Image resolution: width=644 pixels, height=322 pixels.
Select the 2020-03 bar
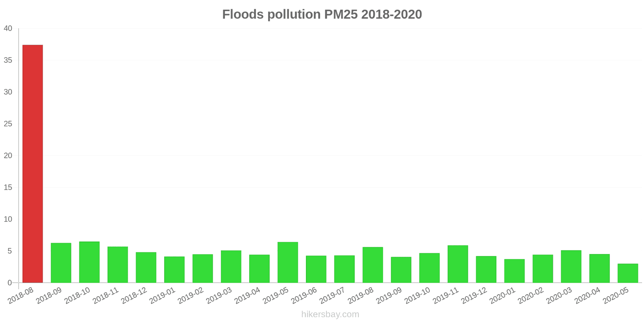pyautogui.click(x=571, y=266)
